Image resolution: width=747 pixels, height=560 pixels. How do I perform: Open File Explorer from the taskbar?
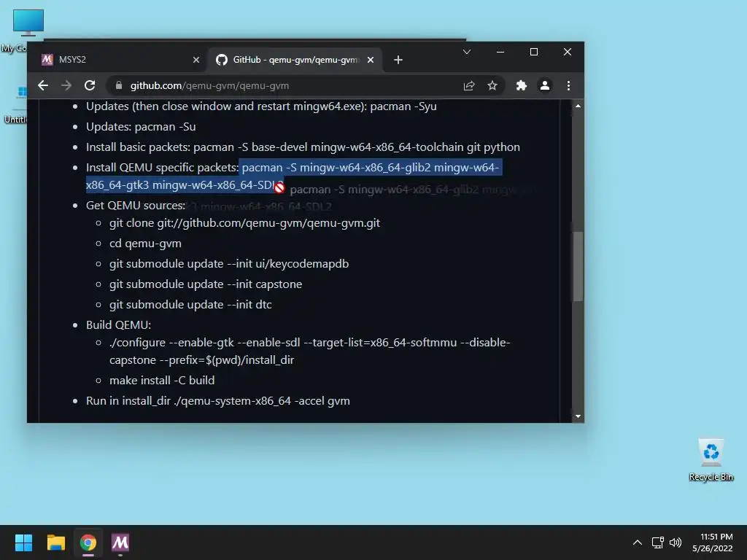(x=55, y=542)
